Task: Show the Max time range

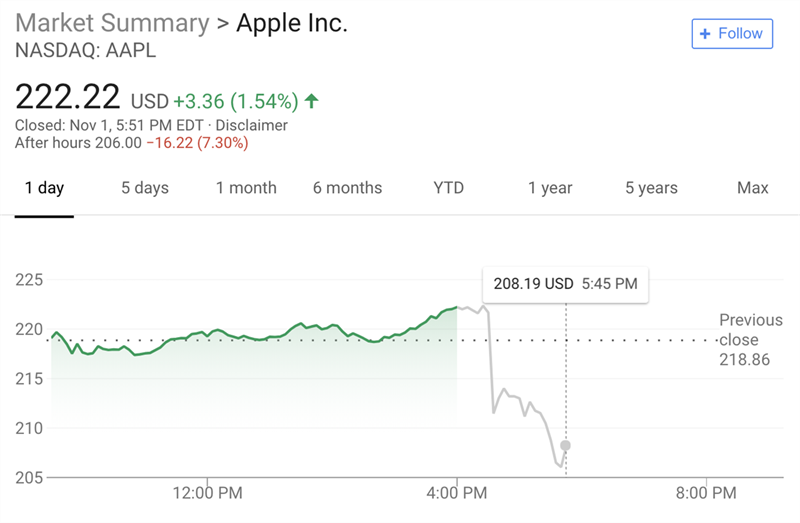Action: click(752, 188)
